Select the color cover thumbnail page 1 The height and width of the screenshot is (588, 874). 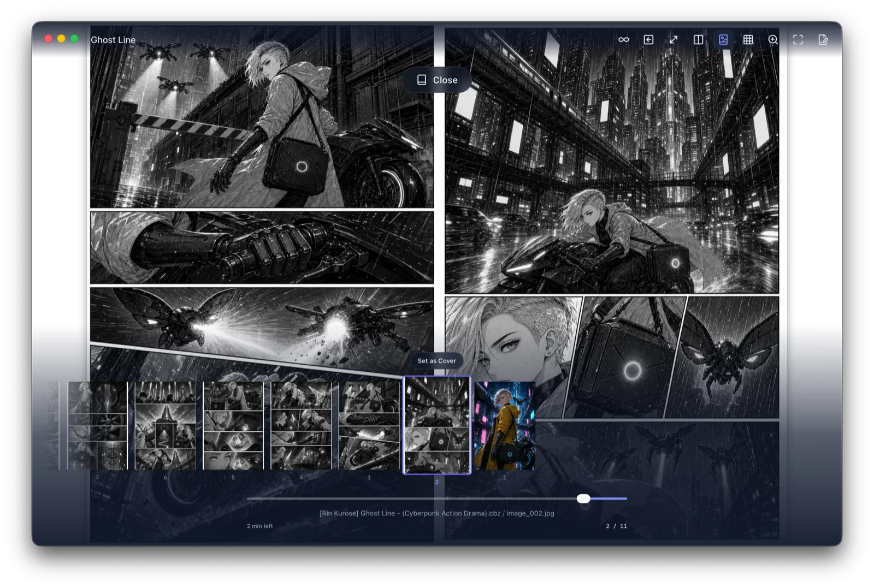click(504, 426)
